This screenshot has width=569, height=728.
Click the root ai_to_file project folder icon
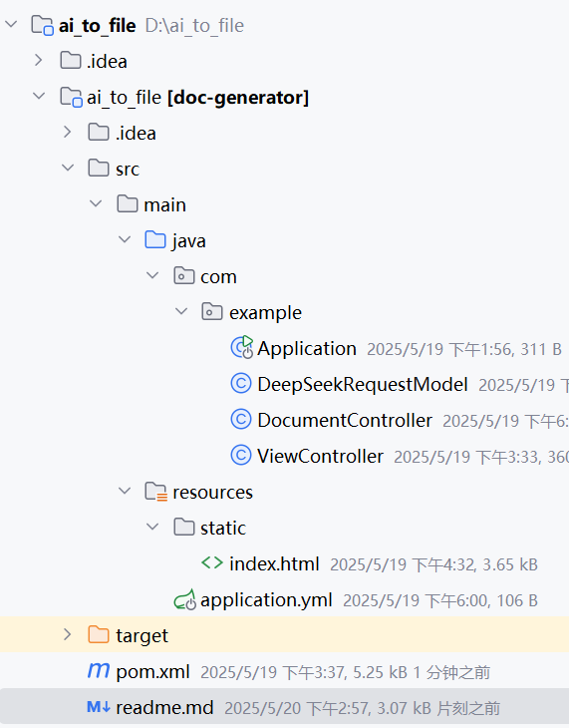[42, 25]
